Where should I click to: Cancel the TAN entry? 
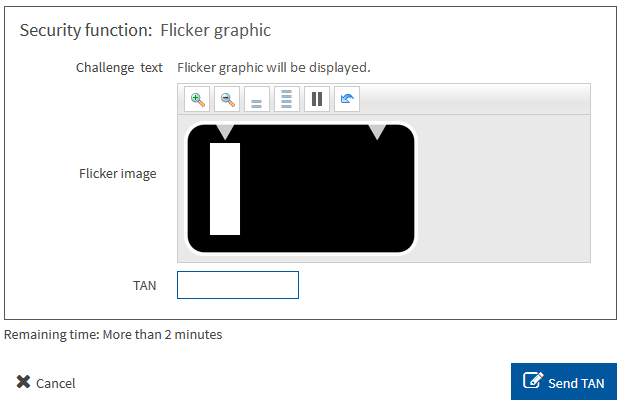tap(46, 383)
